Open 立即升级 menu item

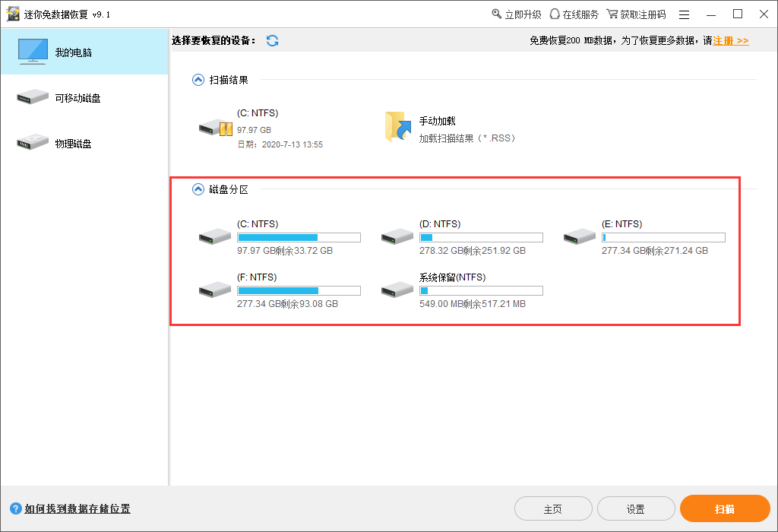coord(517,14)
